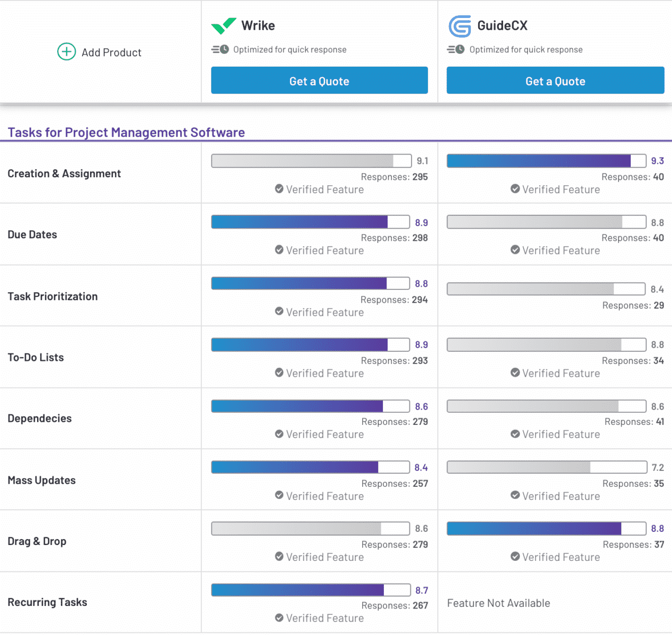Click the quick response clock icon under Wrike

tap(220, 49)
